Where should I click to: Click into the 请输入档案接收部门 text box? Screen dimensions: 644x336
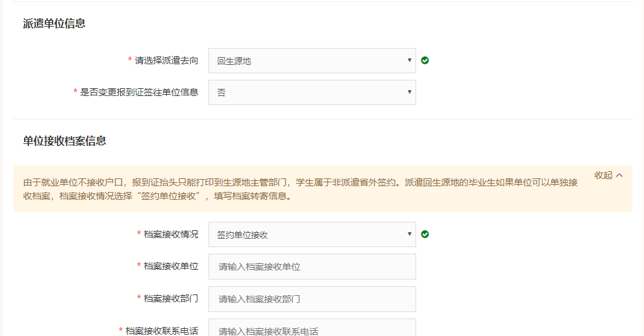(312, 299)
